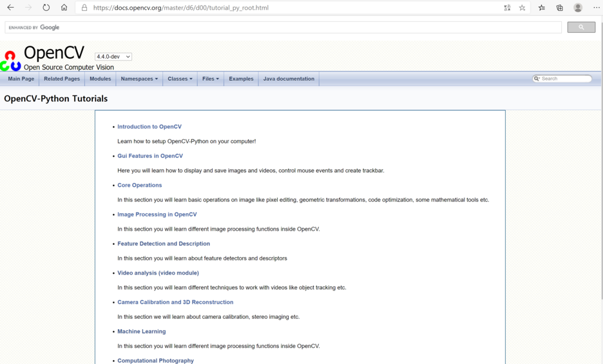Expand the Classes menu

click(180, 79)
